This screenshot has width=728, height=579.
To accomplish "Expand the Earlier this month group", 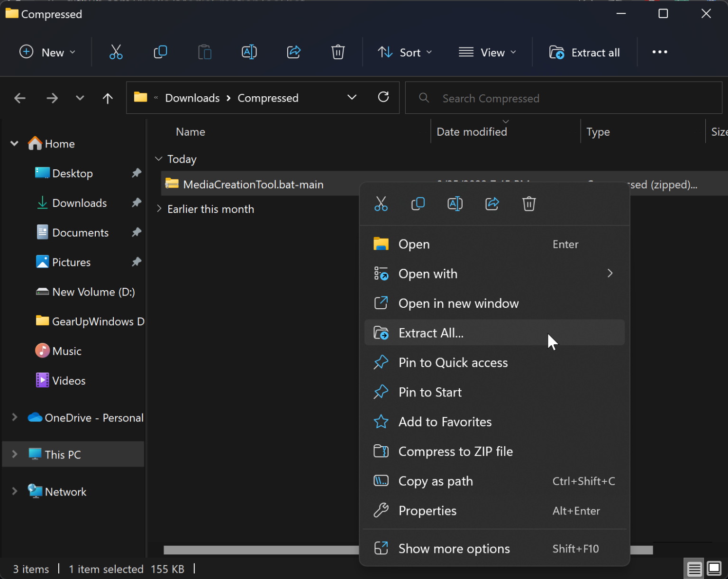I will click(159, 209).
